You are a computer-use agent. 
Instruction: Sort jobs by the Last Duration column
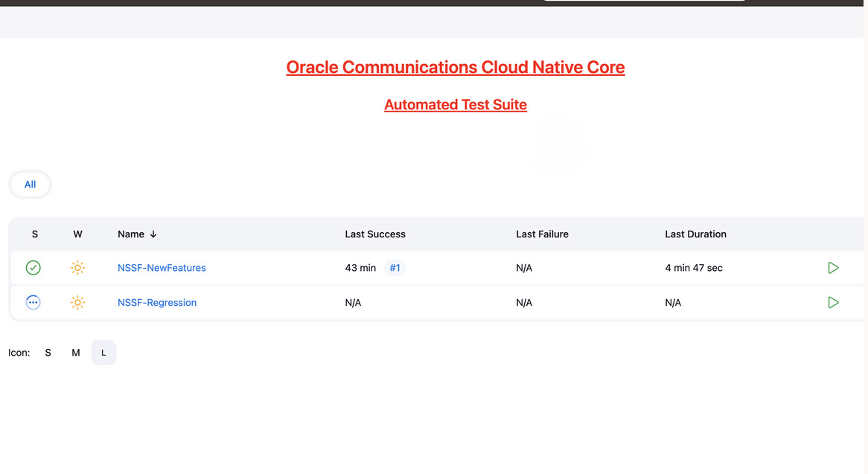695,234
